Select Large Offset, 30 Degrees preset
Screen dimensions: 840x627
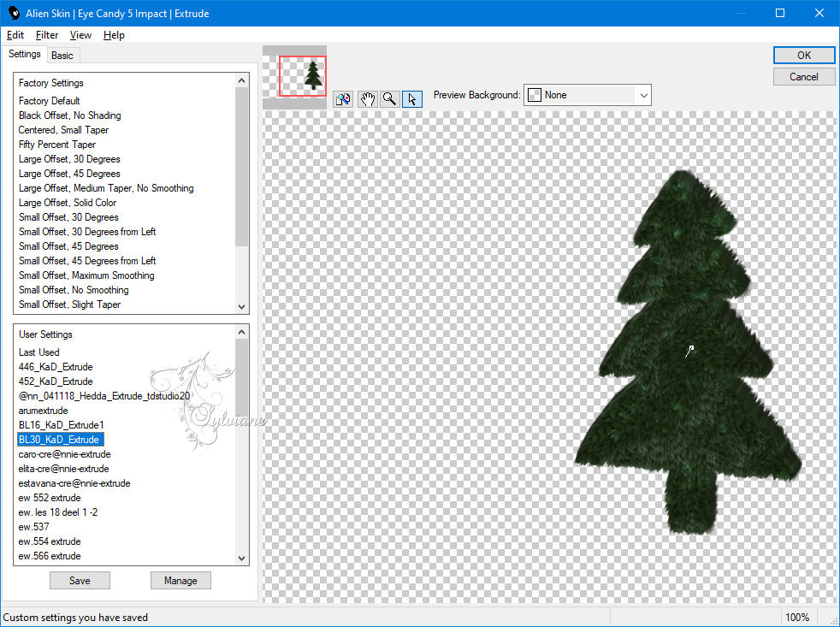[69, 159]
